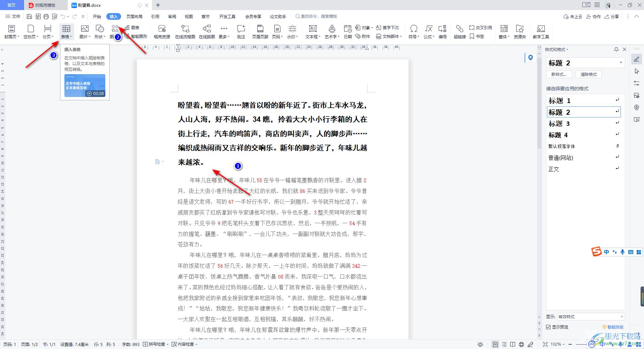
Task: Click the Print icon in quick toolbar
Action: tap(46, 16)
